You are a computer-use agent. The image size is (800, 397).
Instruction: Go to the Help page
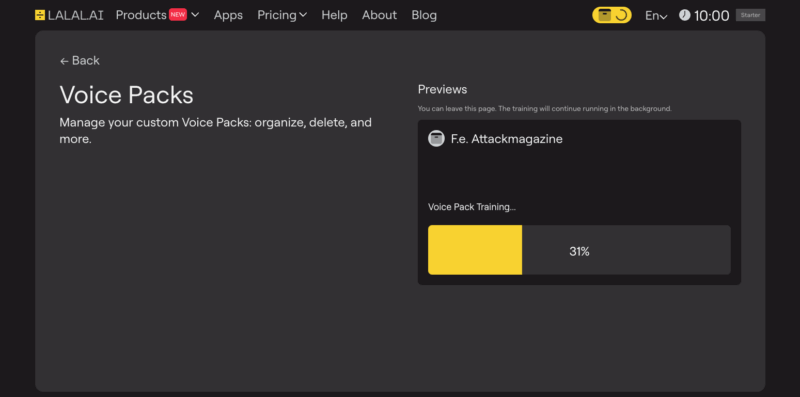pos(334,15)
